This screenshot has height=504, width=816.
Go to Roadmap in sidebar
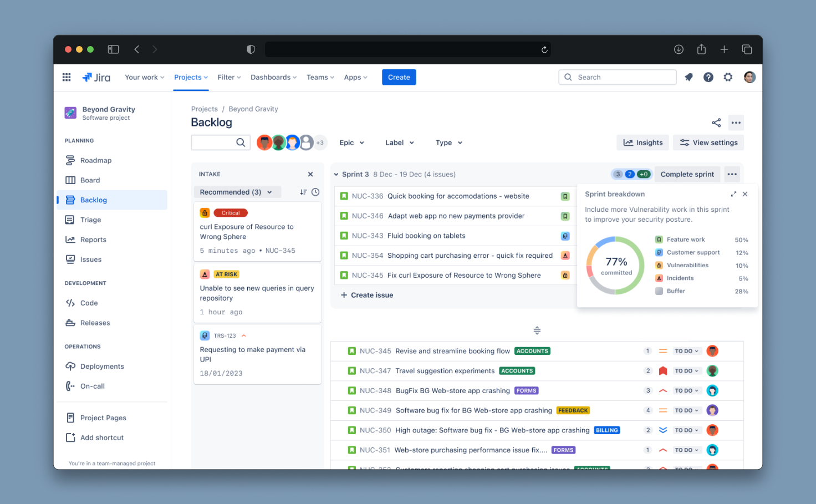pos(96,161)
